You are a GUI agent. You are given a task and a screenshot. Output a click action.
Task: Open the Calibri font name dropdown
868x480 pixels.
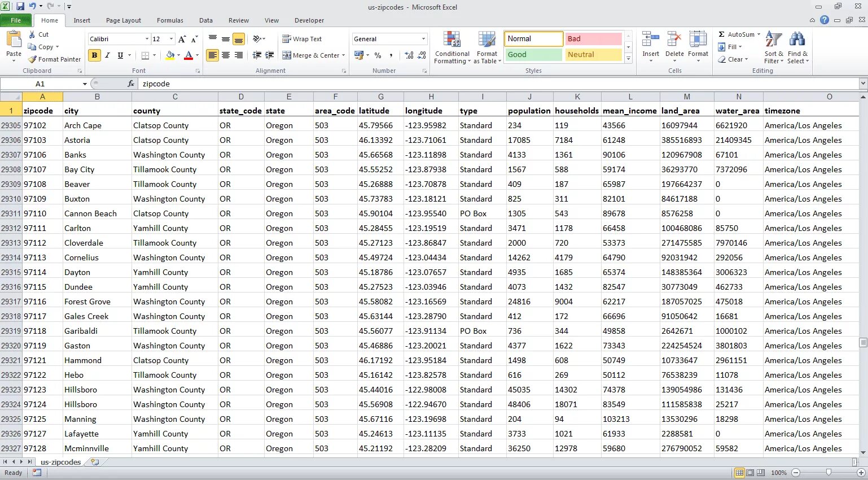tap(147, 39)
